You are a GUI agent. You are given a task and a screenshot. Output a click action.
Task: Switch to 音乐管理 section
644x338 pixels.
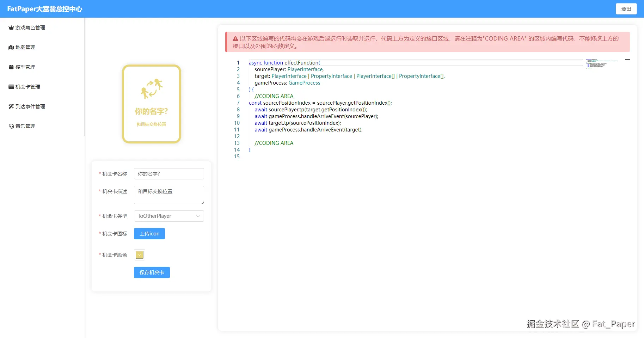pos(42,126)
